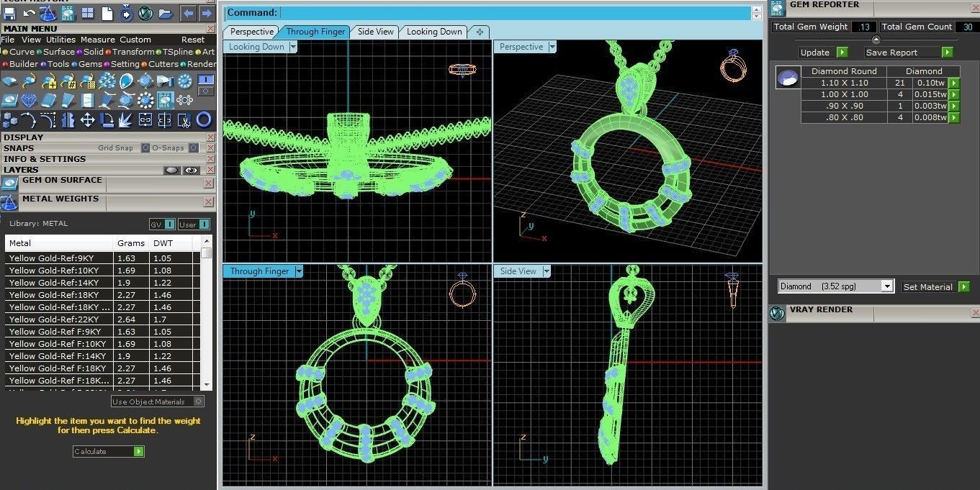This screenshot has height=490, width=980.
Task: Click the Update gem report button
Action: pyautogui.click(x=823, y=52)
